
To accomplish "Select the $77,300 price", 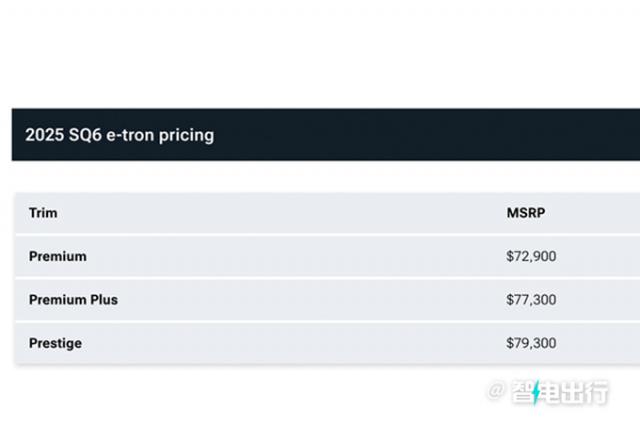I will pyautogui.click(x=531, y=300).
